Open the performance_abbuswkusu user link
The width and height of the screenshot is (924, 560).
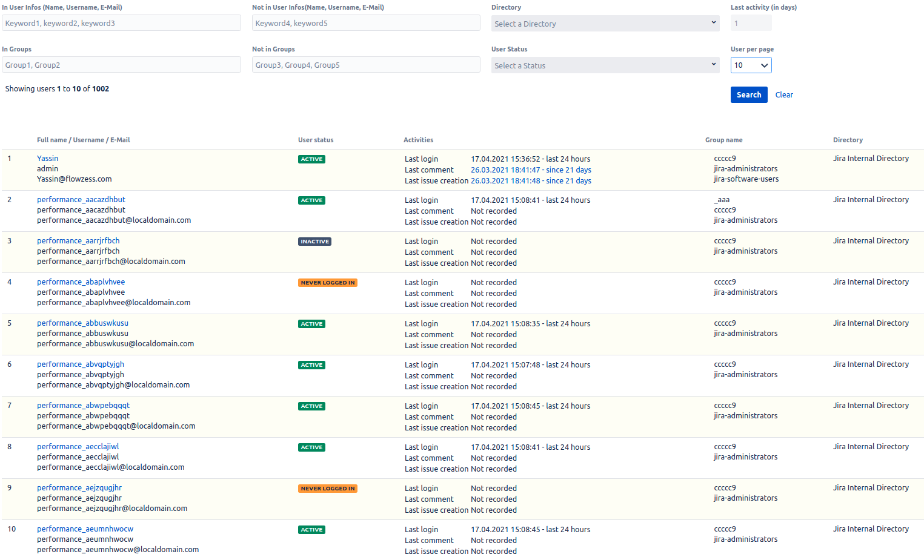click(82, 323)
